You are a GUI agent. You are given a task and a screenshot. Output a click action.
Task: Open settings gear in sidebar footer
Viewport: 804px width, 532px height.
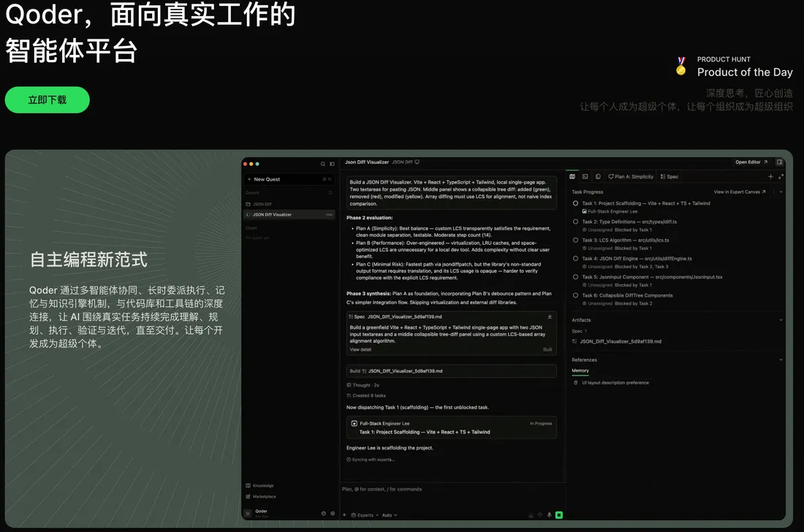[x=333, y=513]
